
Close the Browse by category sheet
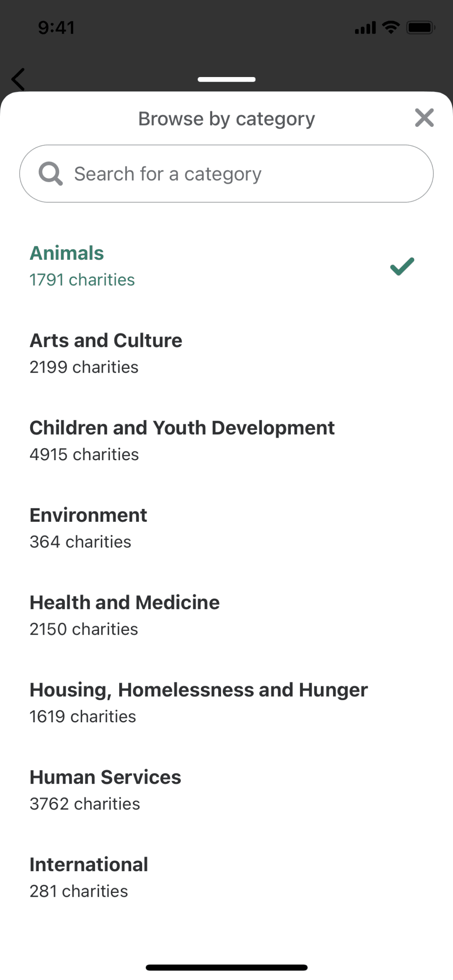424,118
